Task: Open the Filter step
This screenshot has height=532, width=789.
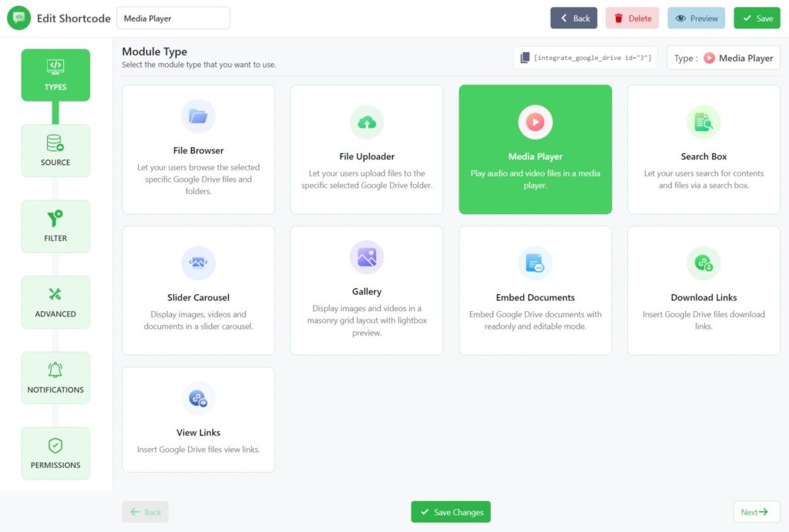Action: click(x=55, y=226)
